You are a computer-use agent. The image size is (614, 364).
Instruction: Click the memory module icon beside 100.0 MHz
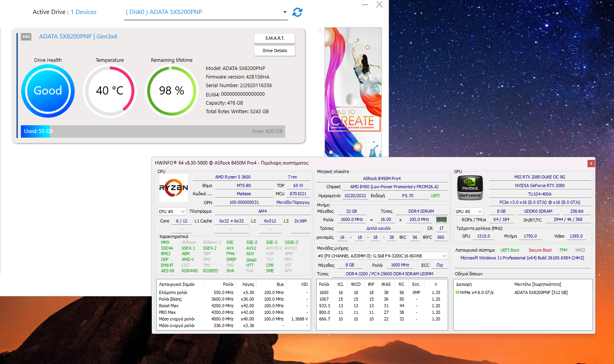pyautogui.click(x=441, y=220)
